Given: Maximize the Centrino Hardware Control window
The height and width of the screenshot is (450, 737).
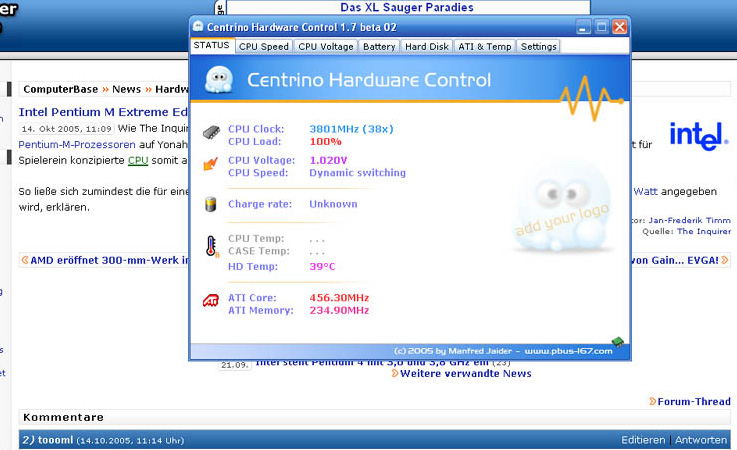Looking at the screenshot, I should 601,27.
